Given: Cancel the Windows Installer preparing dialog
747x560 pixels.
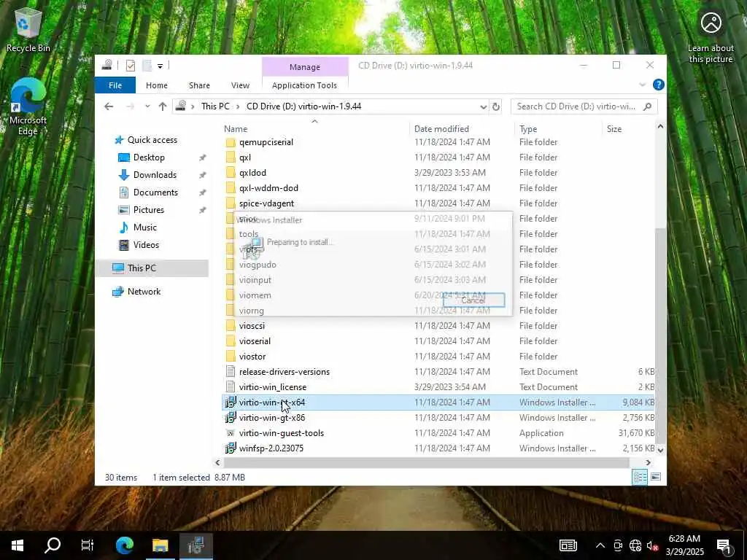Looking at the screenshot, I should [473, 300].
